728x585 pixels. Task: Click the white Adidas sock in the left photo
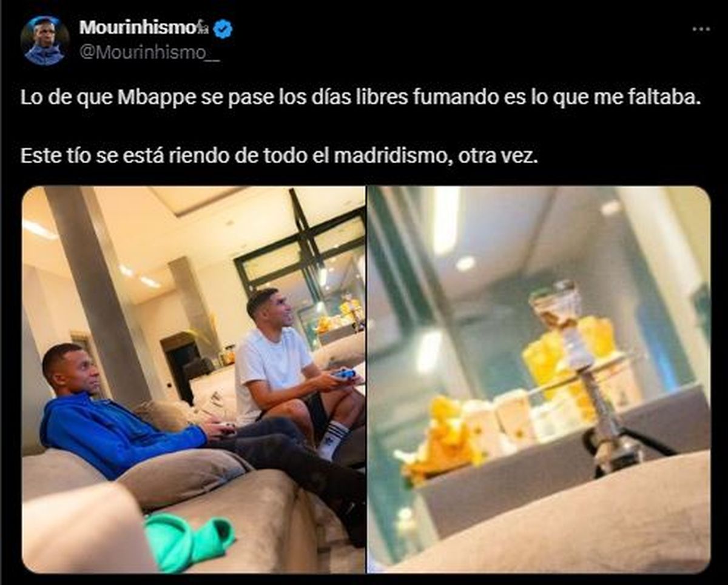click(x=332, y=440)
